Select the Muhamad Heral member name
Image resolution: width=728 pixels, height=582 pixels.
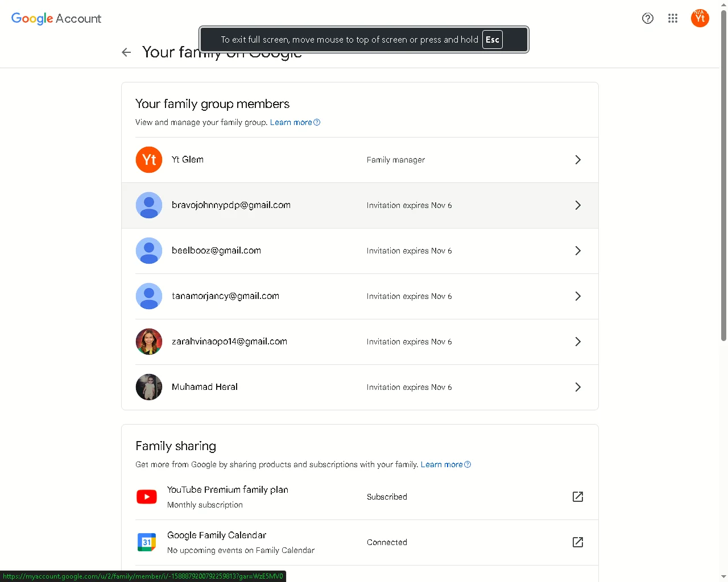pos(205,387)
